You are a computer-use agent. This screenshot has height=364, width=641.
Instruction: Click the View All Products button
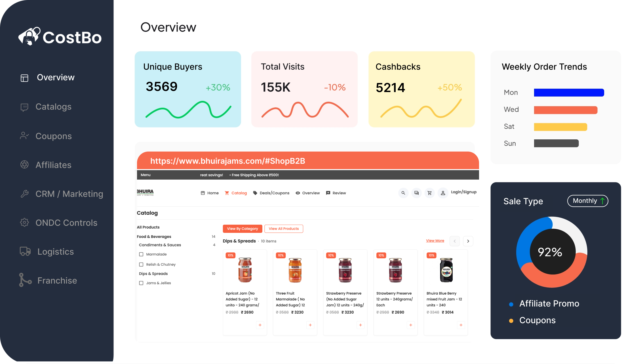(x=284, y=229)
